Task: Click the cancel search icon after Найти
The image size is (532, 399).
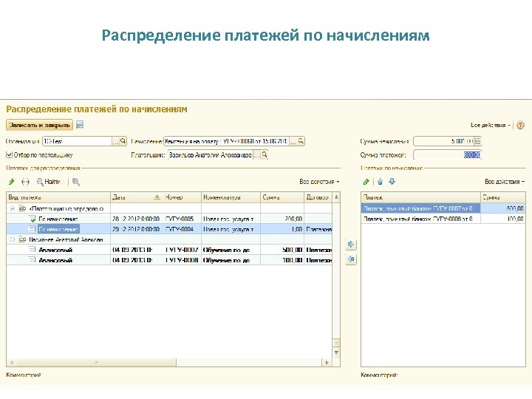Action: (x=76, y=182)
